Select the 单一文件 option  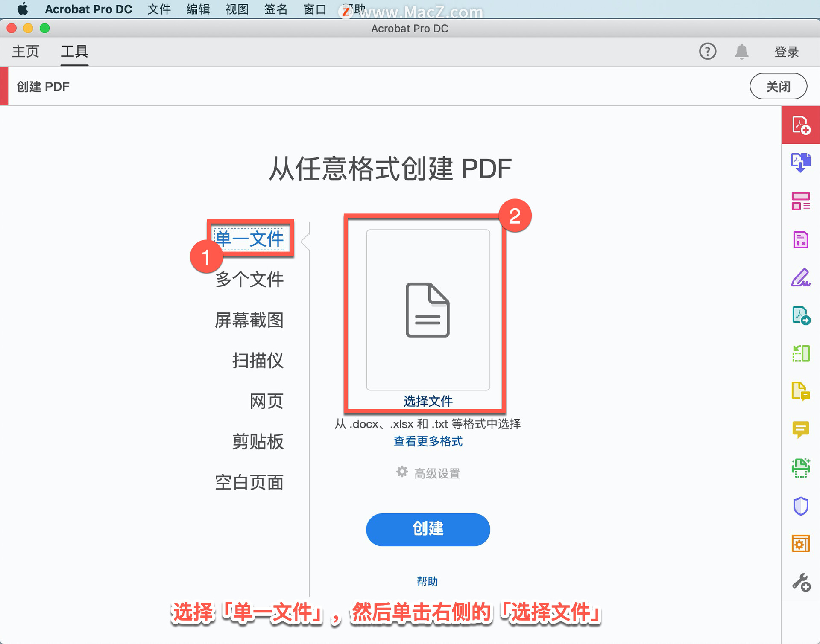click(249, 238)
